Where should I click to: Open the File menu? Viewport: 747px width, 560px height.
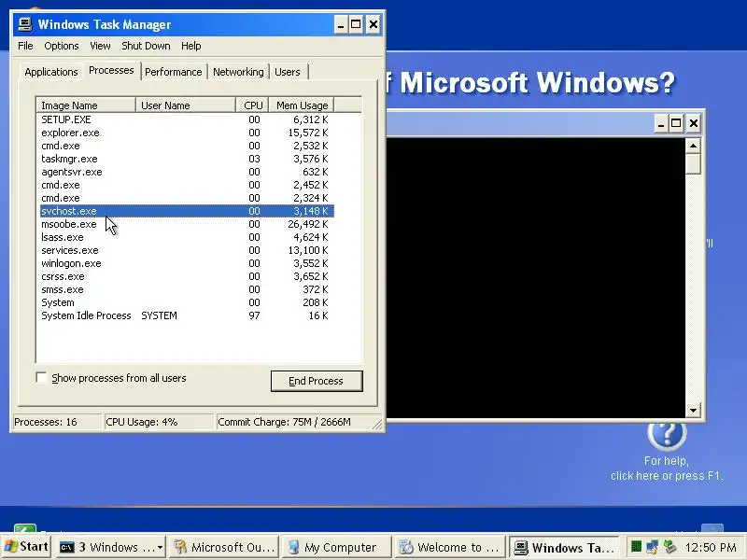point(25,46)
